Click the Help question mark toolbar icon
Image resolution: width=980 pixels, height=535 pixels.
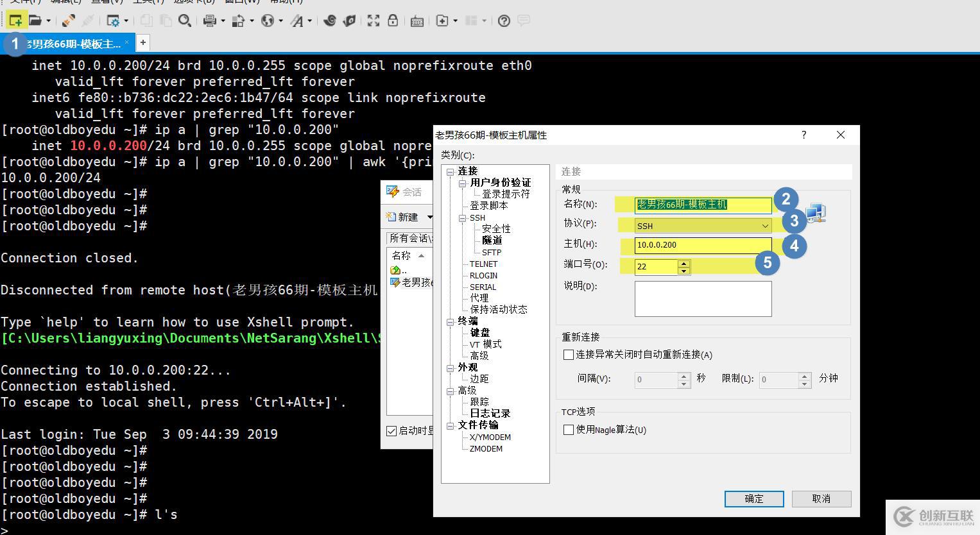tap(504, 21)
